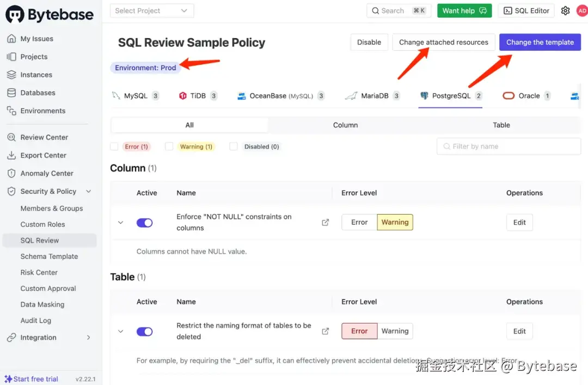This screenshot has width=588, height=385.
Task: Click Change attached resources button
Action: 444,42
